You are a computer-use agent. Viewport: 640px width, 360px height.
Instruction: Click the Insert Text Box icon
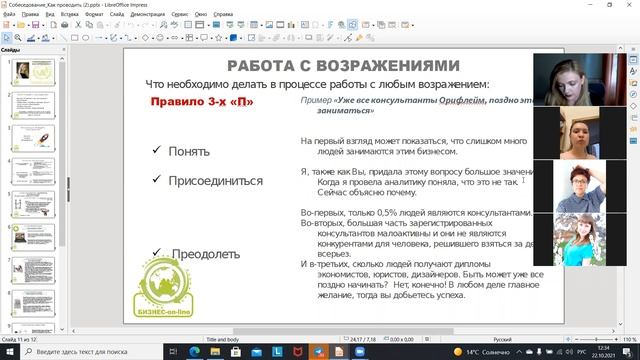304,25
